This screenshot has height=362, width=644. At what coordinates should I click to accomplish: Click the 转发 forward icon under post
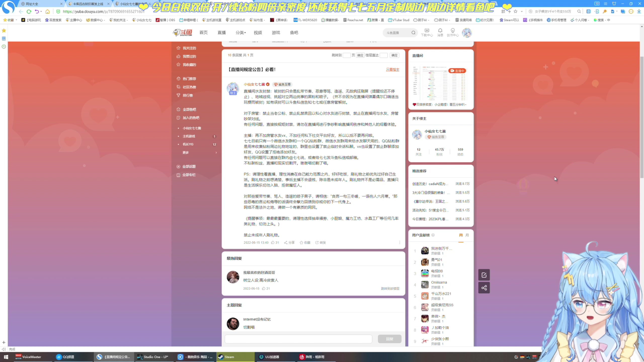pos(317,243)
